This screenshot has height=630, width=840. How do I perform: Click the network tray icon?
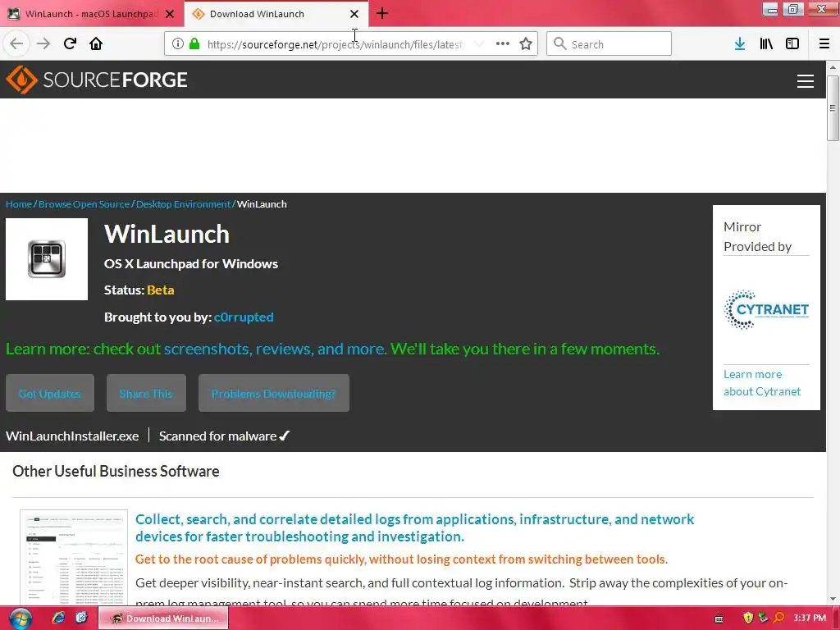coord(763,619)
